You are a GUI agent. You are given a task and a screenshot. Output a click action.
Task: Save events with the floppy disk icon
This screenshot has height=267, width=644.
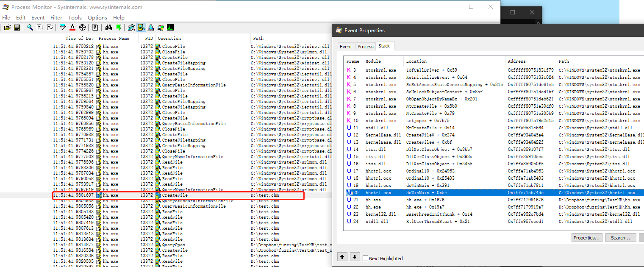pos(17,28)
